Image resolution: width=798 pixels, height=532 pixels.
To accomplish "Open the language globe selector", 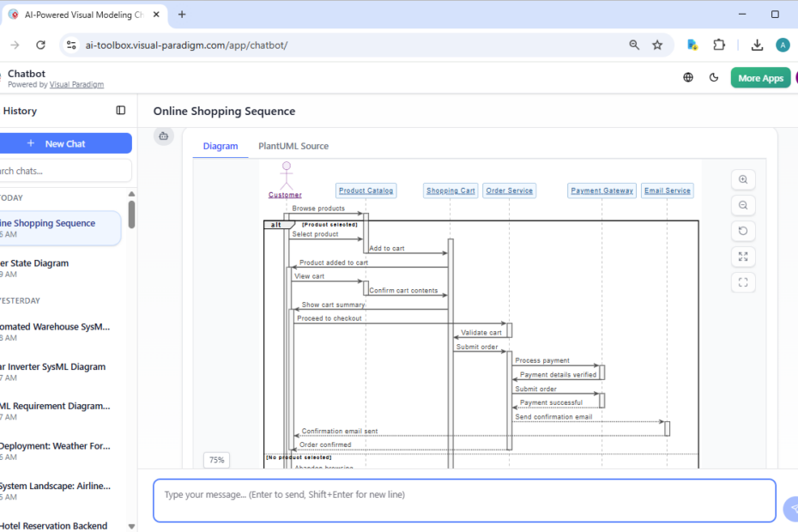I will 688,78.
